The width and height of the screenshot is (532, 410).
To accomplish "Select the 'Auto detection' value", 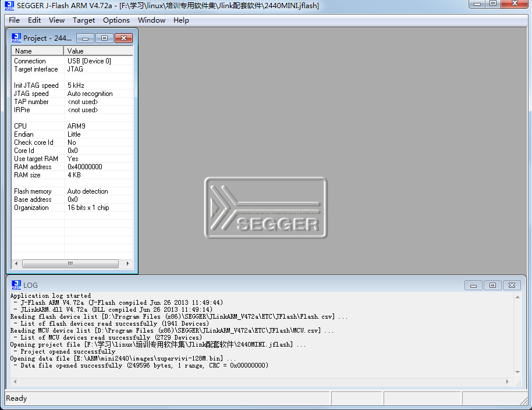I will tap(87, 191).
